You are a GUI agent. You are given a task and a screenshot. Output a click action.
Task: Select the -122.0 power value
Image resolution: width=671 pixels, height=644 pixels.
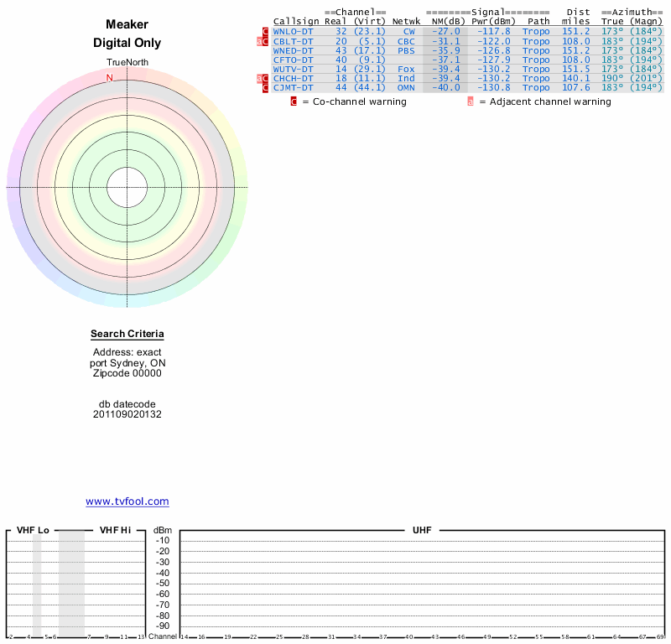(494, 41)
